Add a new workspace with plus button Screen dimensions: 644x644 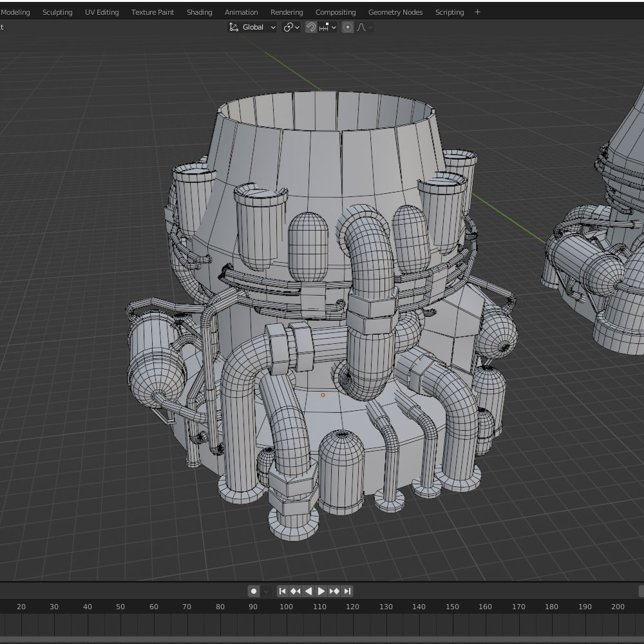(477, 12)
